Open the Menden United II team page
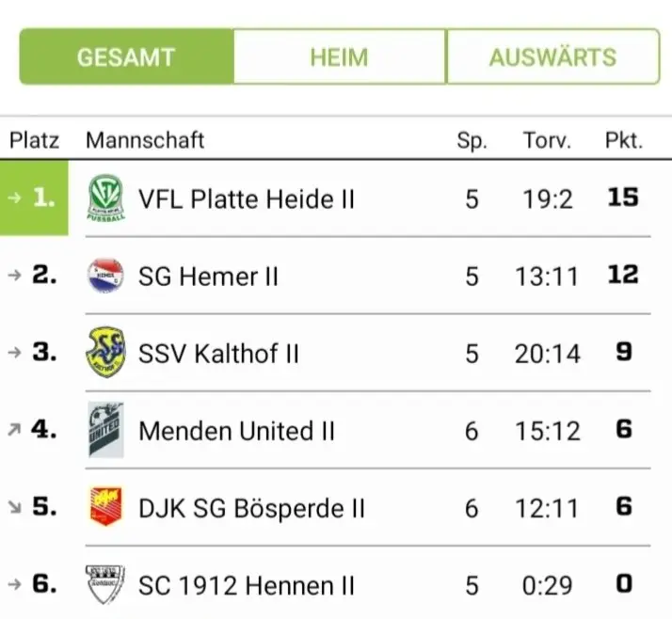The image size is (672, 619). tap(236, 430)
